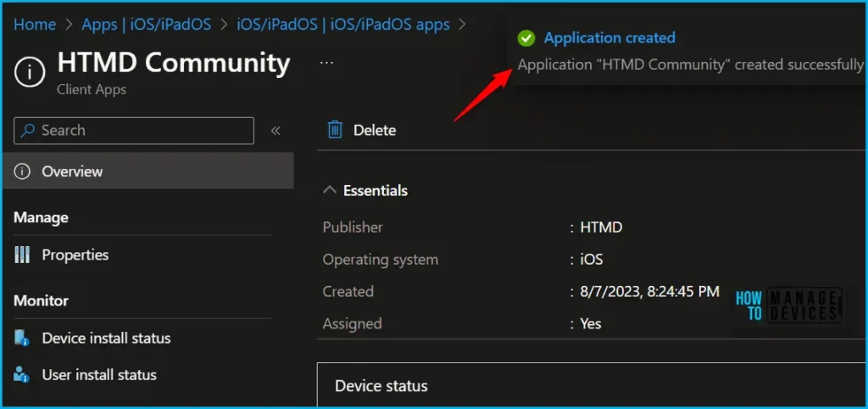This screenshot has width=868, height=409.
Task: Click the Overview info icon in sidebar
Action: (22, 171)
